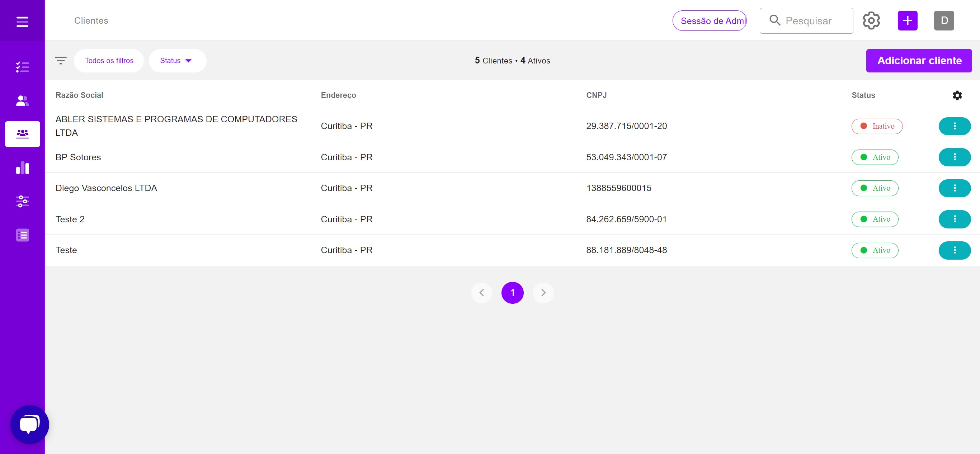Go to next page arrow

pyautogui.click(x=543, y=292)
